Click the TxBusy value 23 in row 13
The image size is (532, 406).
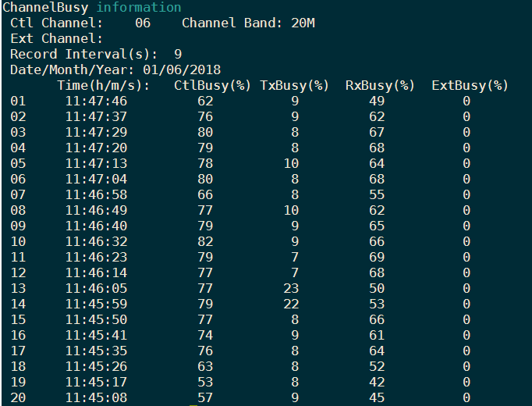(x=291, y=289)
